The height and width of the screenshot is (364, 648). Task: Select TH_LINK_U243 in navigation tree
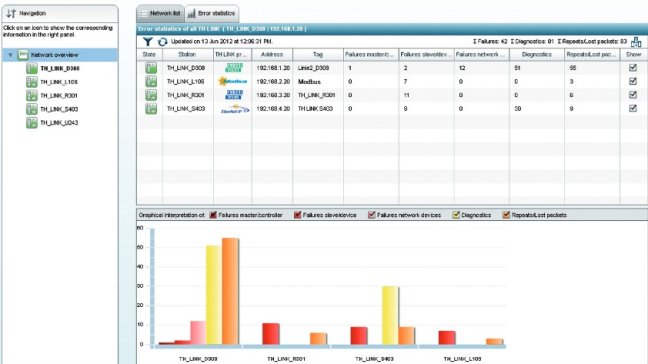pyautogui.click(x=59, y=123)
